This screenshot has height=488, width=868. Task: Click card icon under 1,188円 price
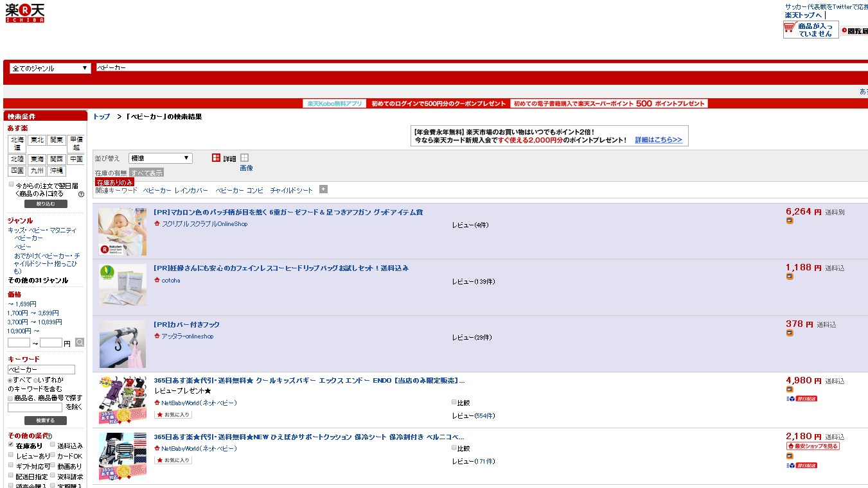point(790,276)
